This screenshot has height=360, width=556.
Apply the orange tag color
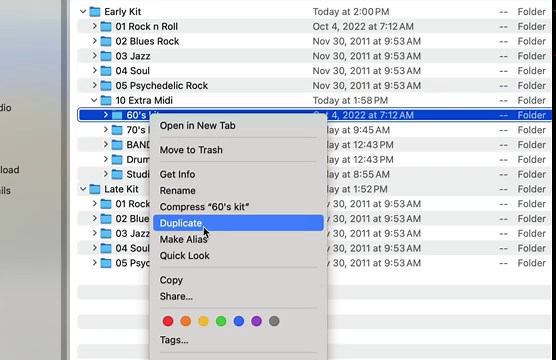point(186,321)
